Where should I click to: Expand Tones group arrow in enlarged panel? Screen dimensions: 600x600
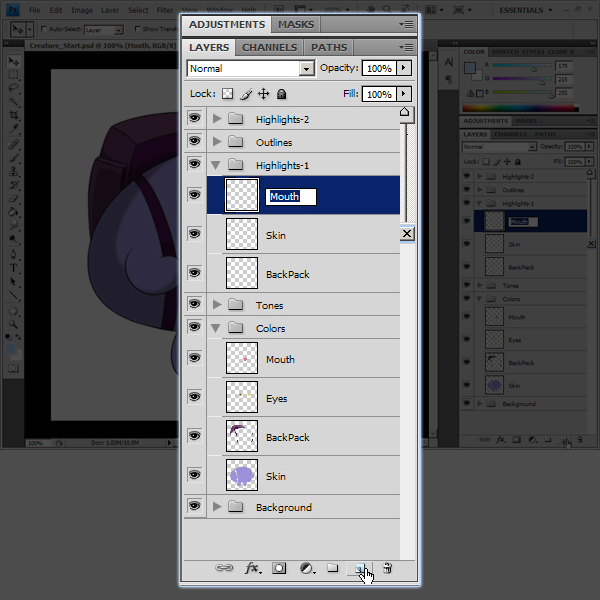click(x=217, y=305)
